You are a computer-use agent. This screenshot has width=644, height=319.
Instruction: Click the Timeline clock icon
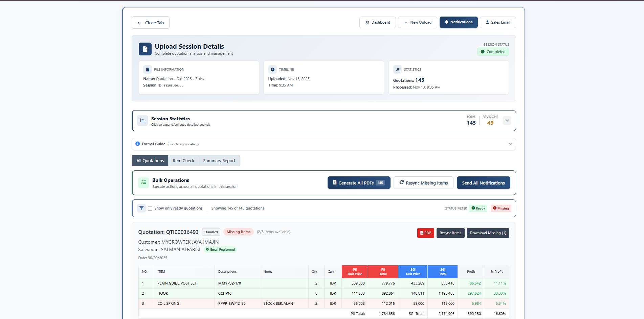coord(272,70)
